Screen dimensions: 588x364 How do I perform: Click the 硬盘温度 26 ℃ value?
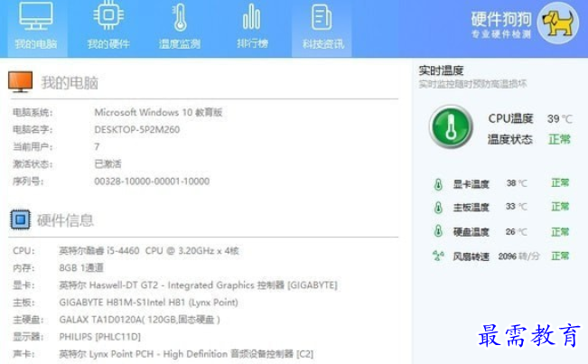point(517,232)
